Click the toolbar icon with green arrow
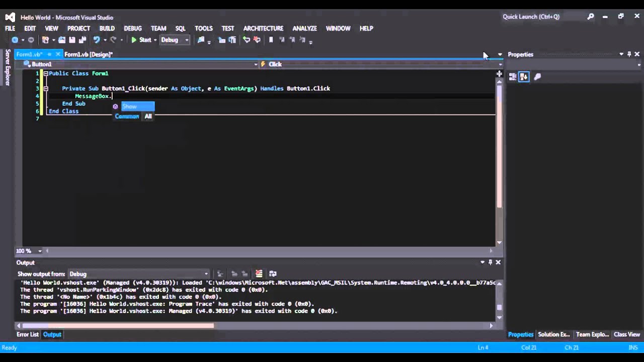This screenshot has width=644, height=362. [x=247, y=40]
